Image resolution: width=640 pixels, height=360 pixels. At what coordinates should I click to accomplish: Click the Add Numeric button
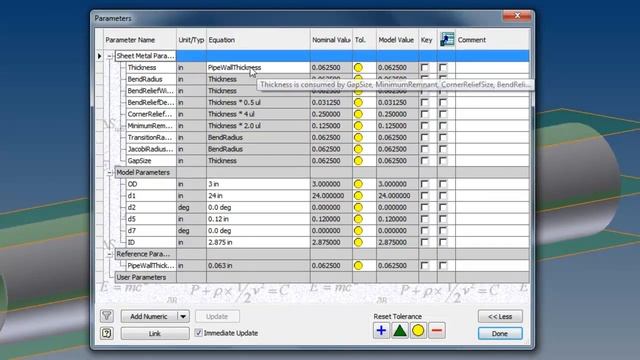[149, 316]
